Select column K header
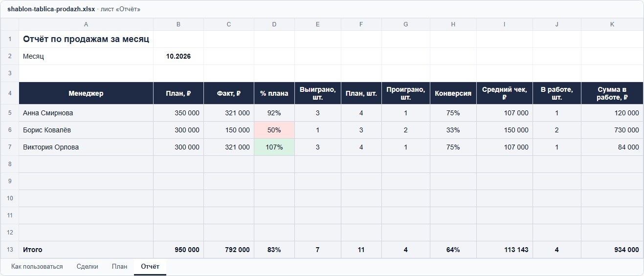This screenshot has width=644, height=276. [612, 24]
